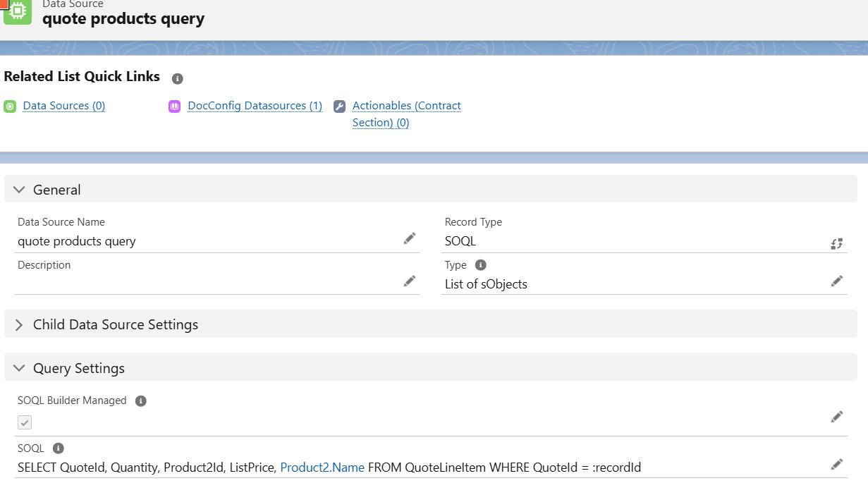Image resolution: width=868 pixels, height=495 pixels.
Task: Uncheck the SOQL Builder Managed checkbox
Action: coord(25,422)
